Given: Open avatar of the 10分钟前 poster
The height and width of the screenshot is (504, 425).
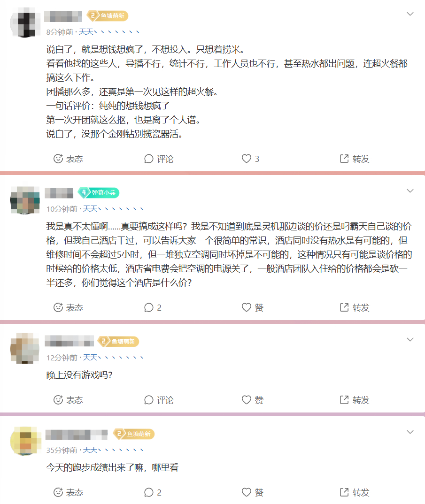Looking at the screenshot, I should coord(25,200).
